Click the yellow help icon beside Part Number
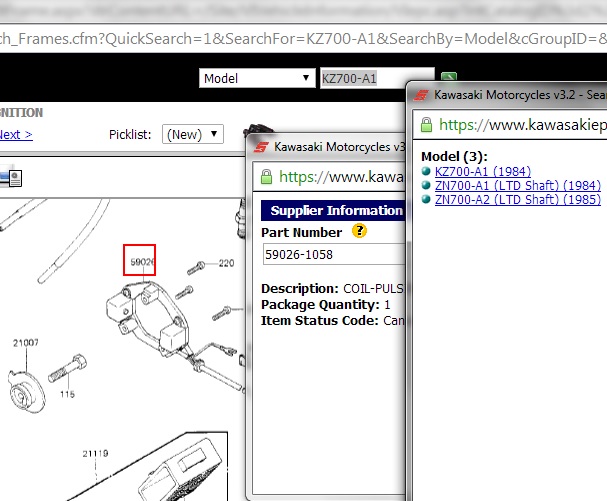The width and height of the screenshot is (607, 501). [x=359, y=232]
